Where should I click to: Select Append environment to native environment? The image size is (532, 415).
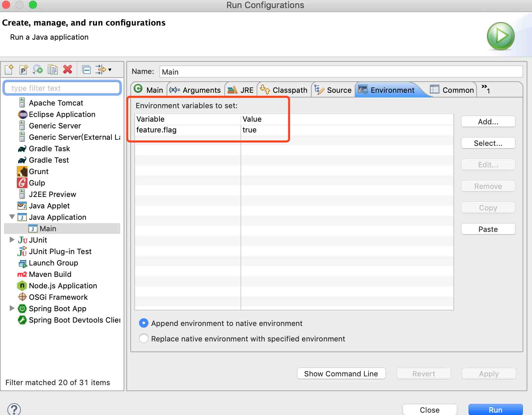[x=143, y=323]
